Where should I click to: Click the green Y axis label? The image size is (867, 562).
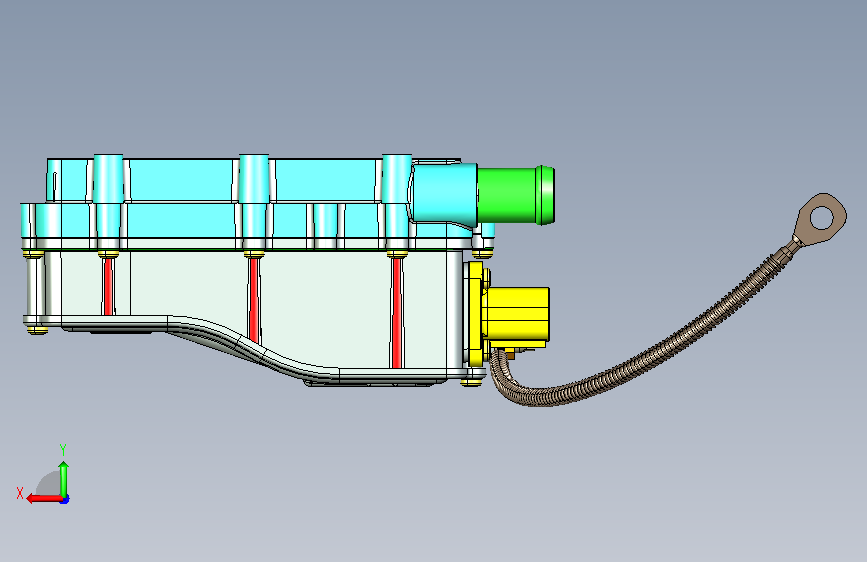pos(63,449)
